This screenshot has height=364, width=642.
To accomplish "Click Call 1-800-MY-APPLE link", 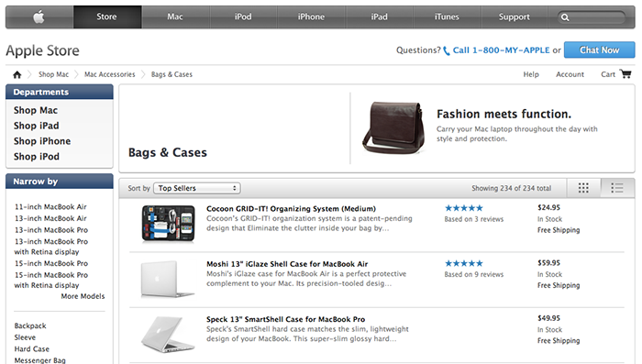I will tap(501, 50).
